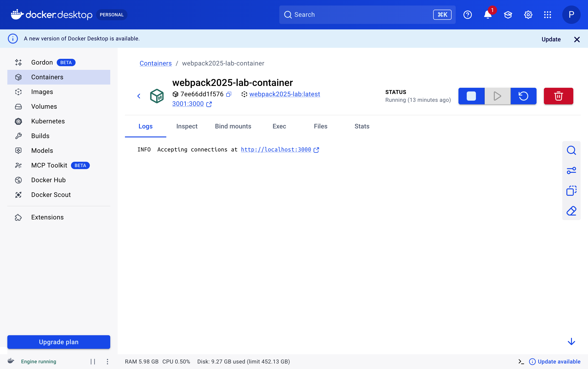The image size is (588, 369).
Task: Open the webpack2025-lab:latest image link
Action: tap(285, 94)
